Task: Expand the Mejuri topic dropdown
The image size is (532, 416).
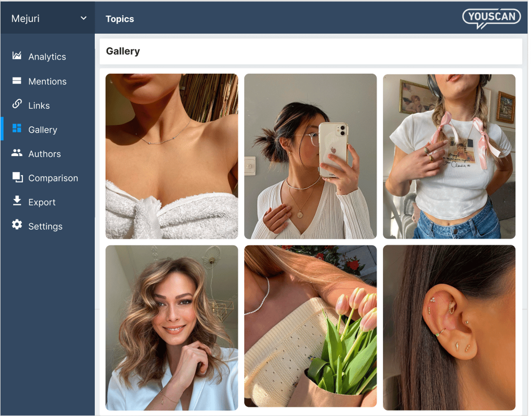Action: coord(83,18)
